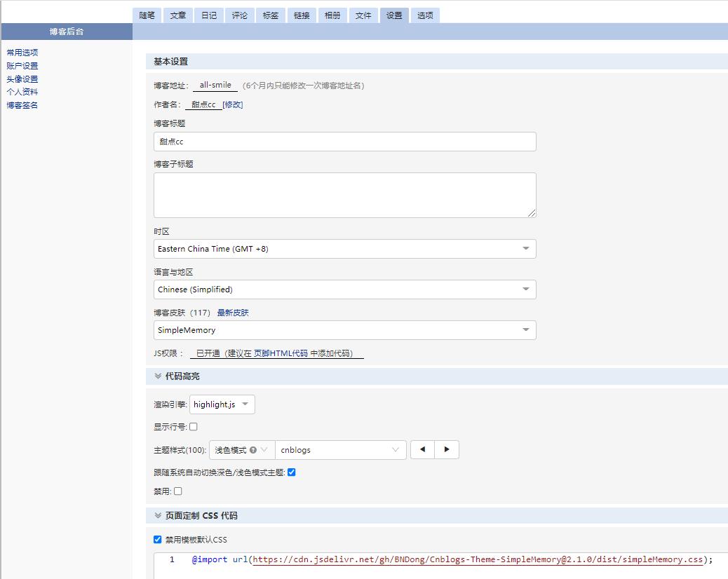The width and height of the screenshot is (728, 579).
Task: Open the 时区 timezone dropdown
Action: pyautogui.click(x=345, y=249)
